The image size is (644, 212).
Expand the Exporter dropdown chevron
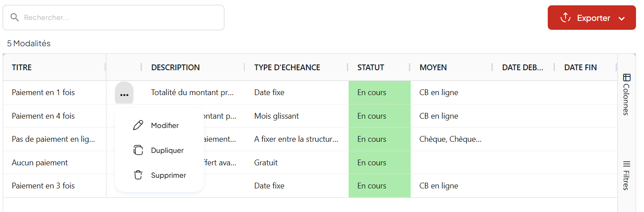click(621, 18)
